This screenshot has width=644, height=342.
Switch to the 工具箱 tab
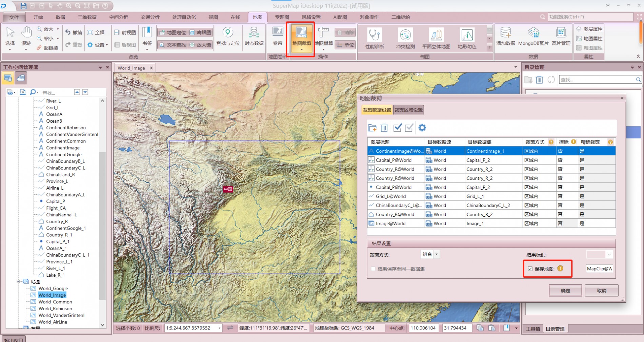tap(533, 329)
